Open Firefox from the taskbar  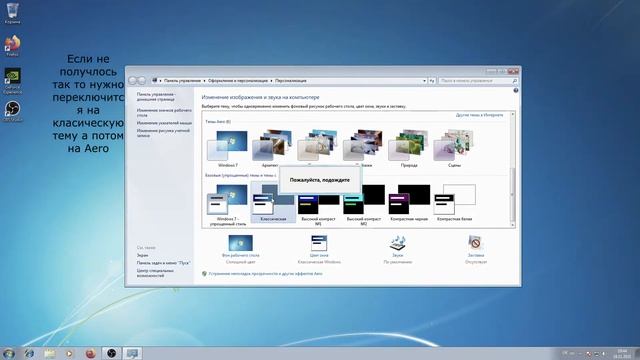(x=91, y=353)
